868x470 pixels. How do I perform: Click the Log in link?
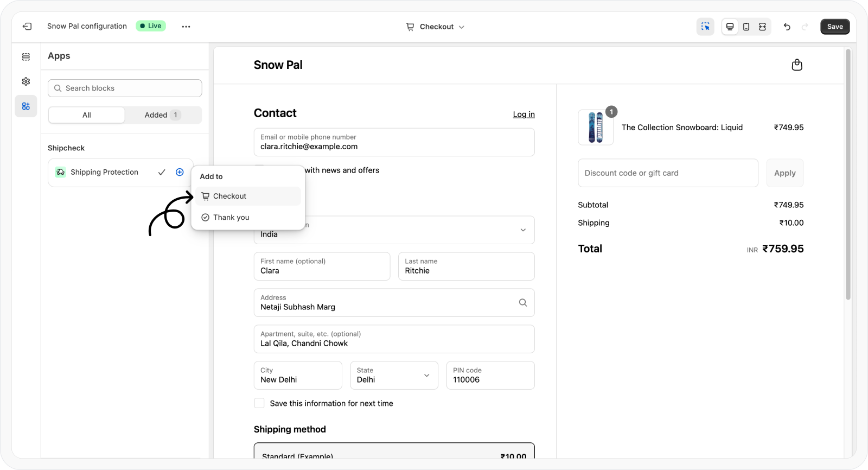pos(524,115)
